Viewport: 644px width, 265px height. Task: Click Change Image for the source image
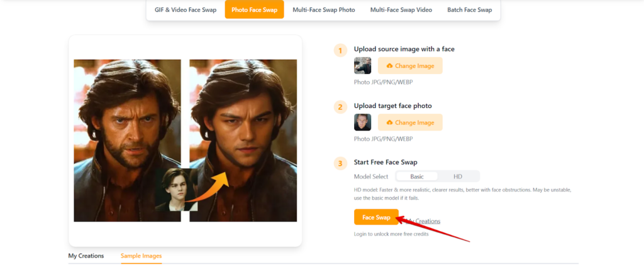(x=410, y=66)
